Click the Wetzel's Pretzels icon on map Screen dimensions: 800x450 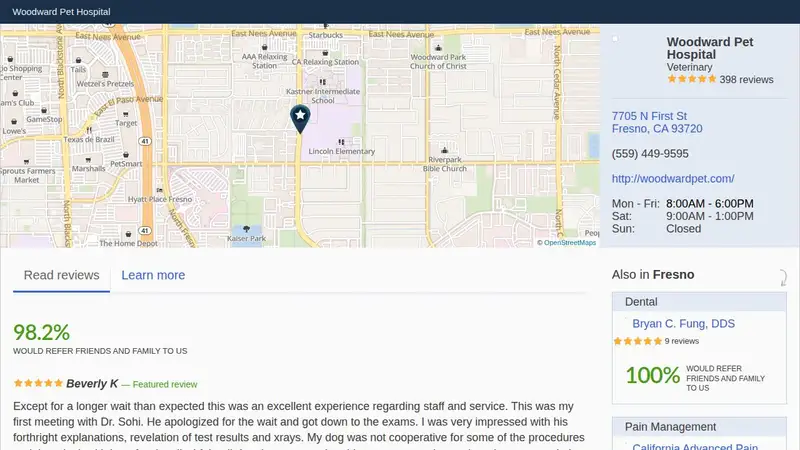click(x=105, y=75)
